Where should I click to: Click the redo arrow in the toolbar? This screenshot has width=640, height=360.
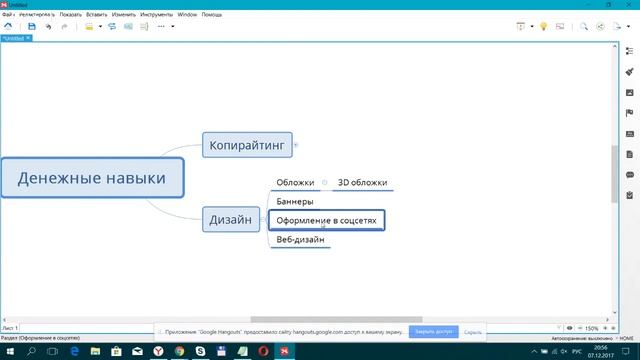(x=64, y=27)
